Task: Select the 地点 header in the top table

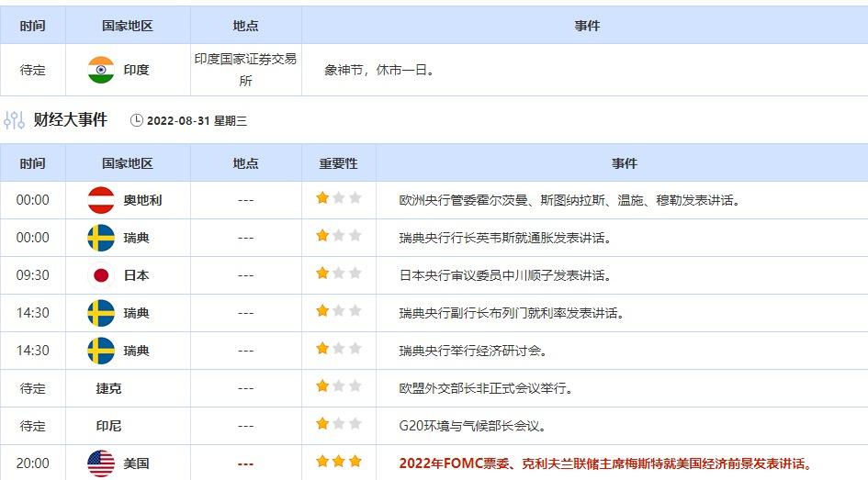Action: click(x=245, y=26)
